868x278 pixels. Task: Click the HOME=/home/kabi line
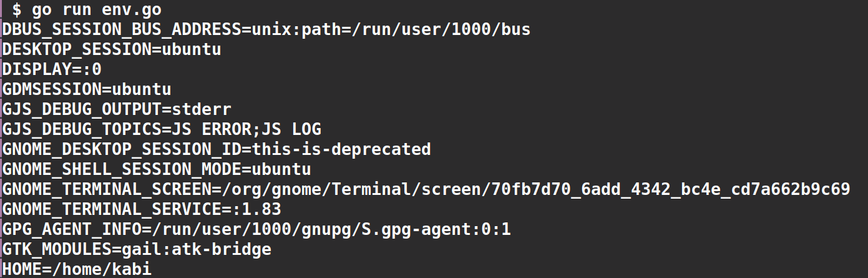pos(77,269)
